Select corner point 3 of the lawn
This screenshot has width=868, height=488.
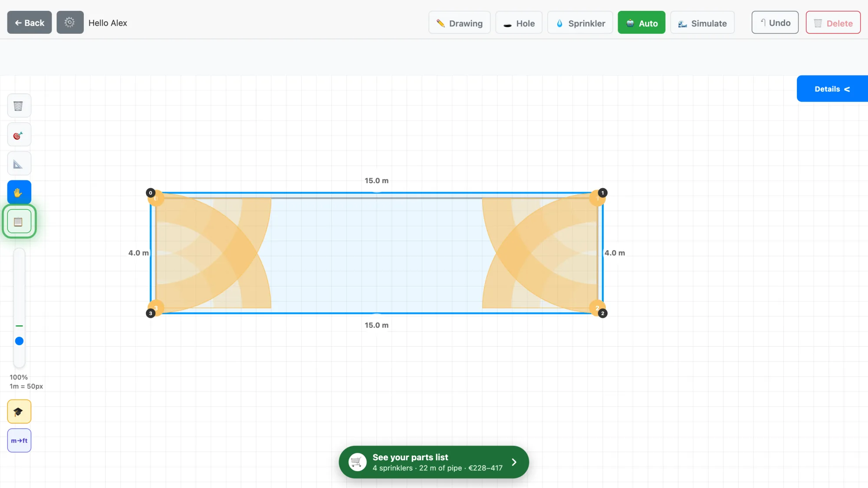[x=151, y=313]
